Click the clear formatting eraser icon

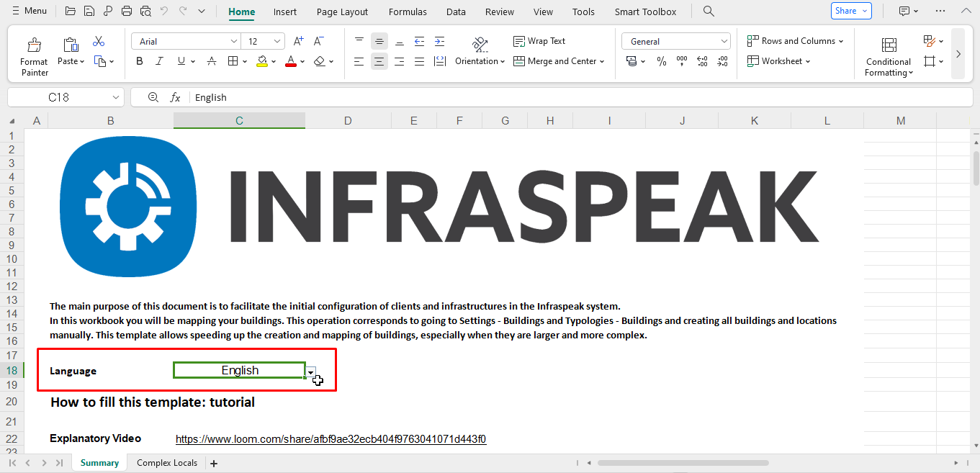320,61
